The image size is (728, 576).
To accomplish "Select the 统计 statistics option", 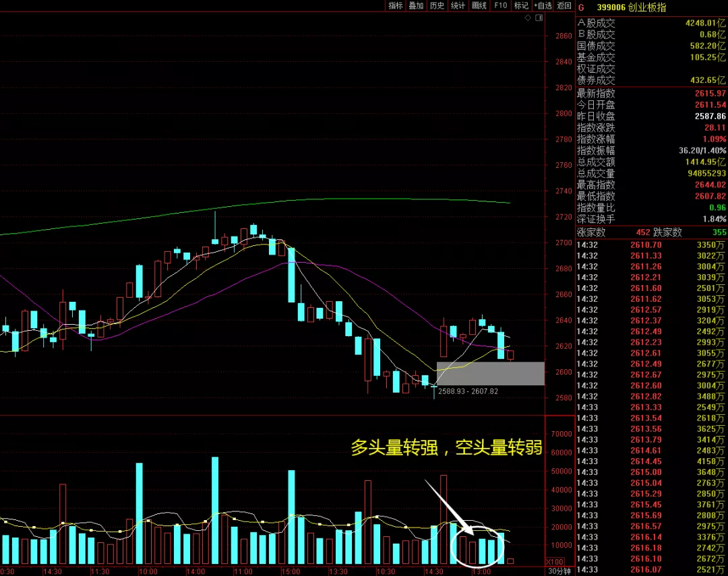I will pos(458,5).
